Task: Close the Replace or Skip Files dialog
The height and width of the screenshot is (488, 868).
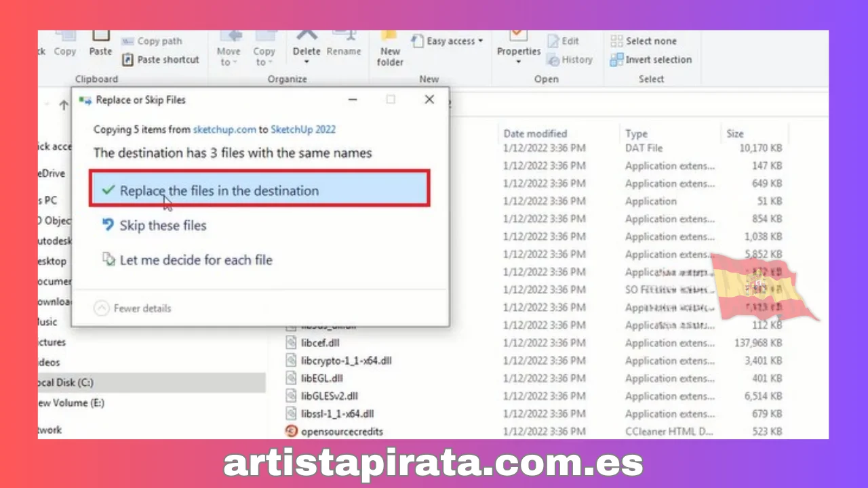Action: click(429, 100)
